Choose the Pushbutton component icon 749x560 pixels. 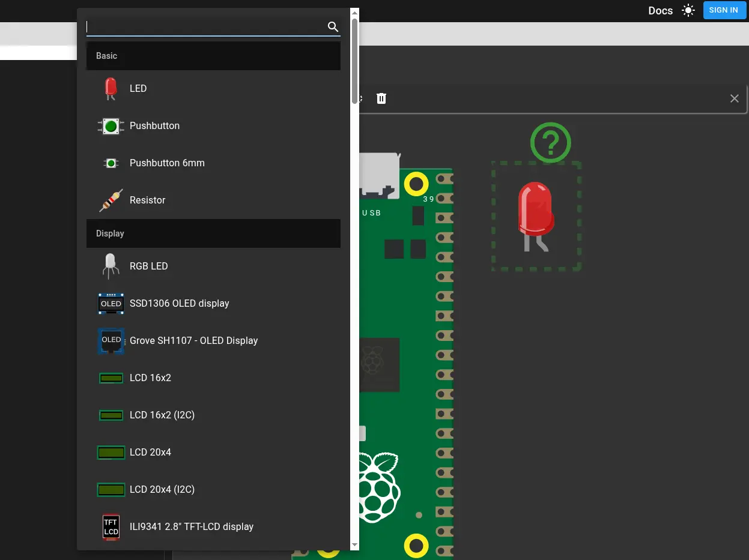pos(111,126)
